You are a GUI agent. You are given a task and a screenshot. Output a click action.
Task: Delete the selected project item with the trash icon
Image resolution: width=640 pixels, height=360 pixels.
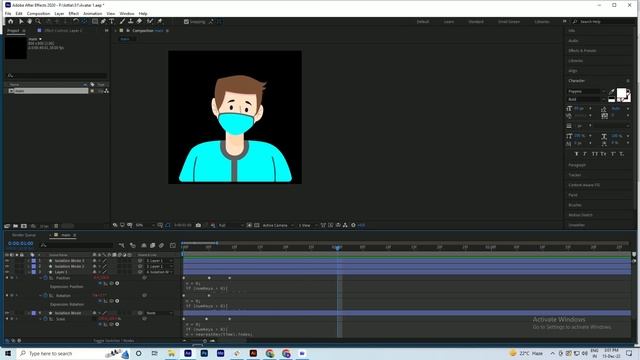[x=56, y=226]
